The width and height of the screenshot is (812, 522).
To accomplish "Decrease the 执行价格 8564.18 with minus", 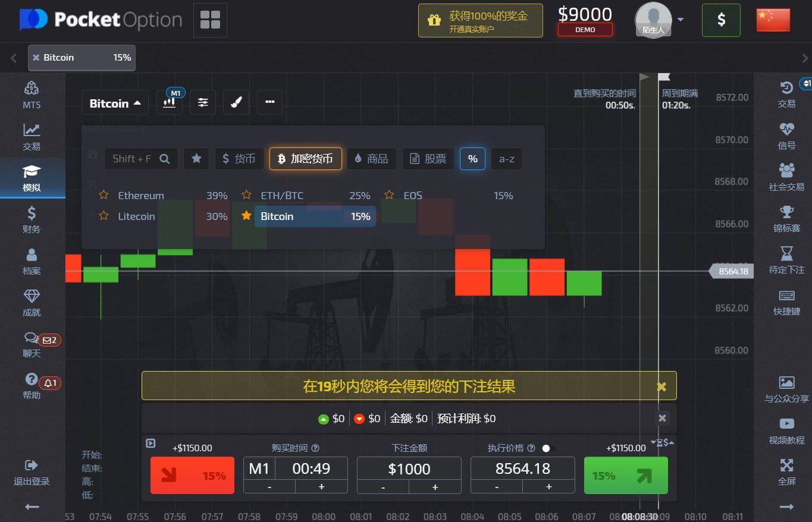I will click(497, 487).
